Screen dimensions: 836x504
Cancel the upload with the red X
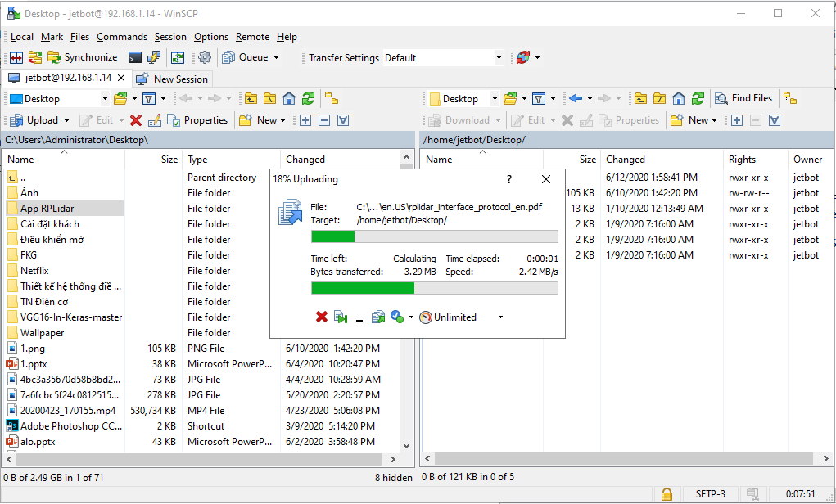point(319,317)
